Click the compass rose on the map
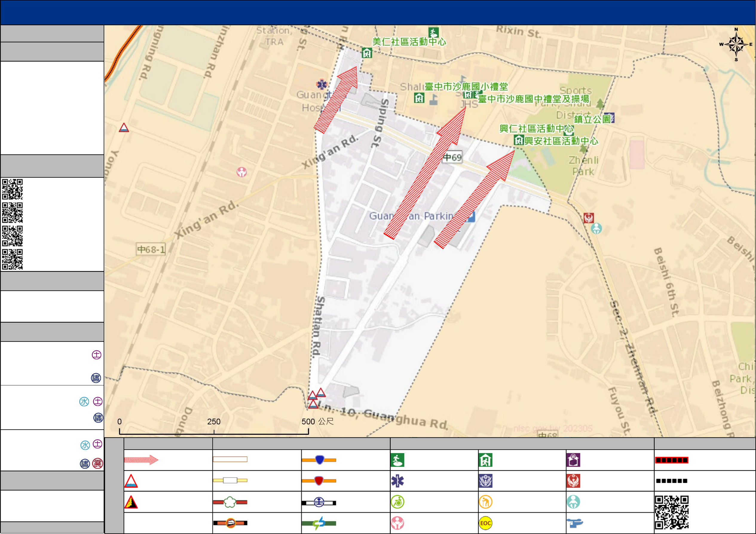 click(737, 45)
